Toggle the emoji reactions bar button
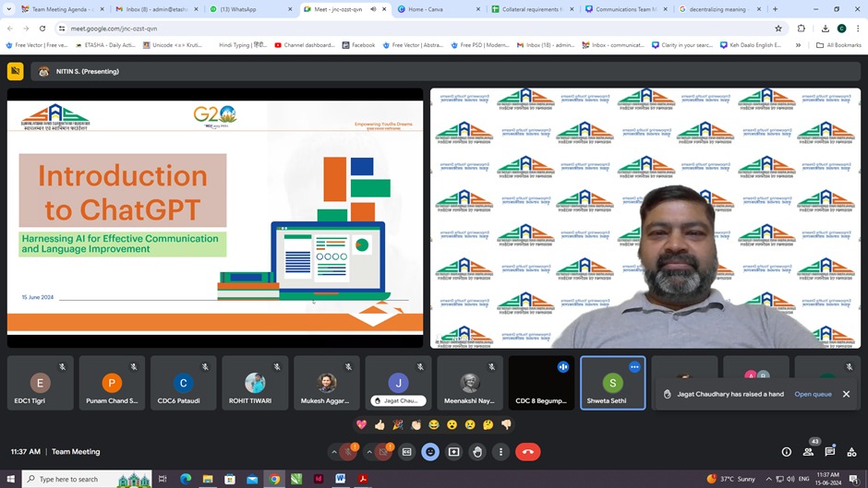 tap(430, 452)
